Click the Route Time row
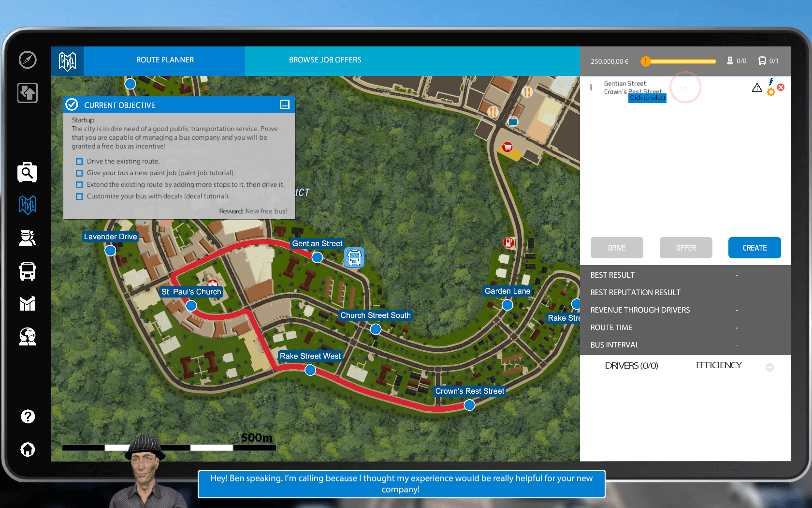 pos(685,328)
